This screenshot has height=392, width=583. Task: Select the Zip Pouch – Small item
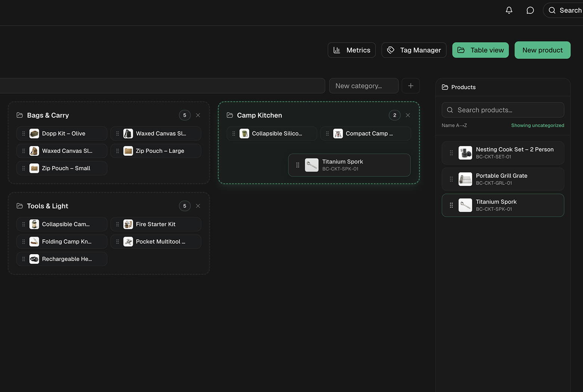pyautogui.click(x=62, y=168)
